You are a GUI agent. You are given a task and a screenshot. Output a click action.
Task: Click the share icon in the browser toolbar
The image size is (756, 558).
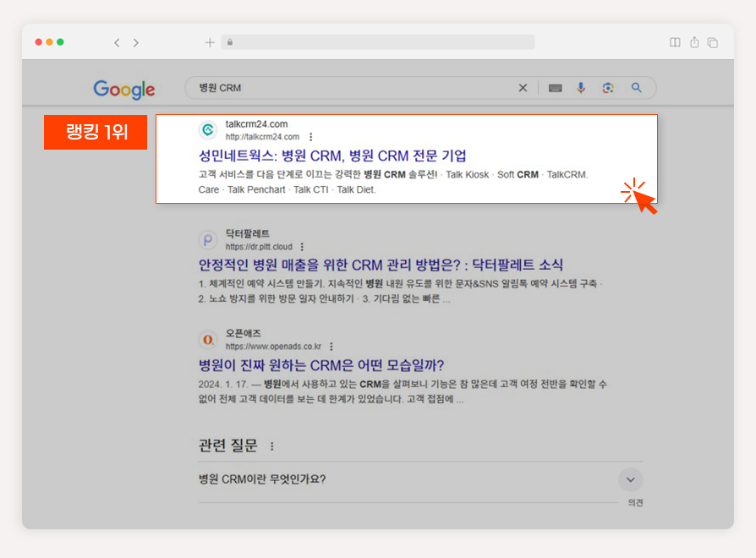(x=694, y=42)
